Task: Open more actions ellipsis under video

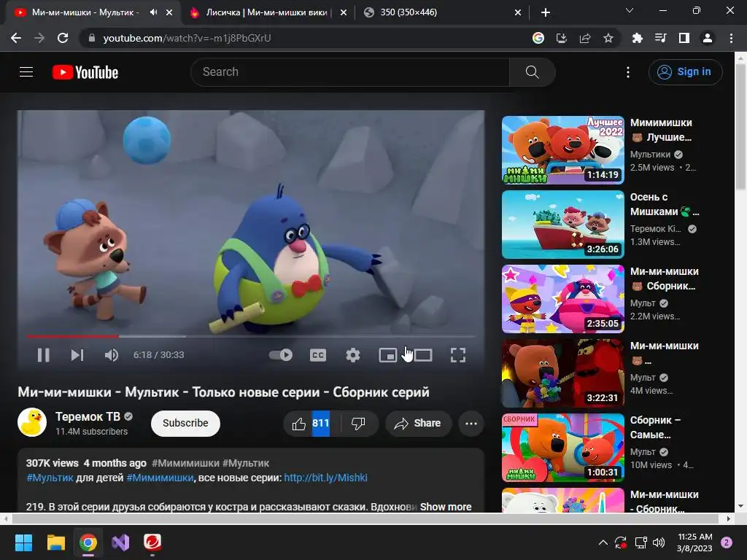Action: pos(471,424)
